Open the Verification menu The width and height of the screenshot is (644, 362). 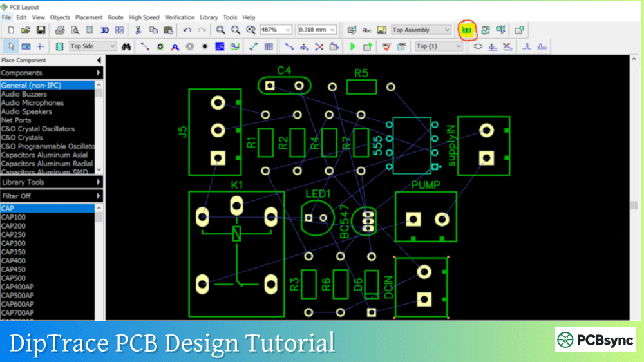[x=180, y=17]
